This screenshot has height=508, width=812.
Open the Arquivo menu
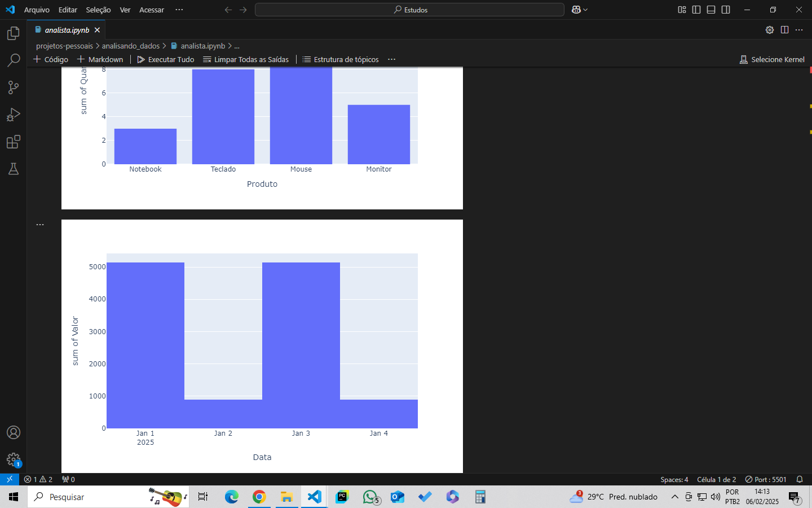point(37,10)
